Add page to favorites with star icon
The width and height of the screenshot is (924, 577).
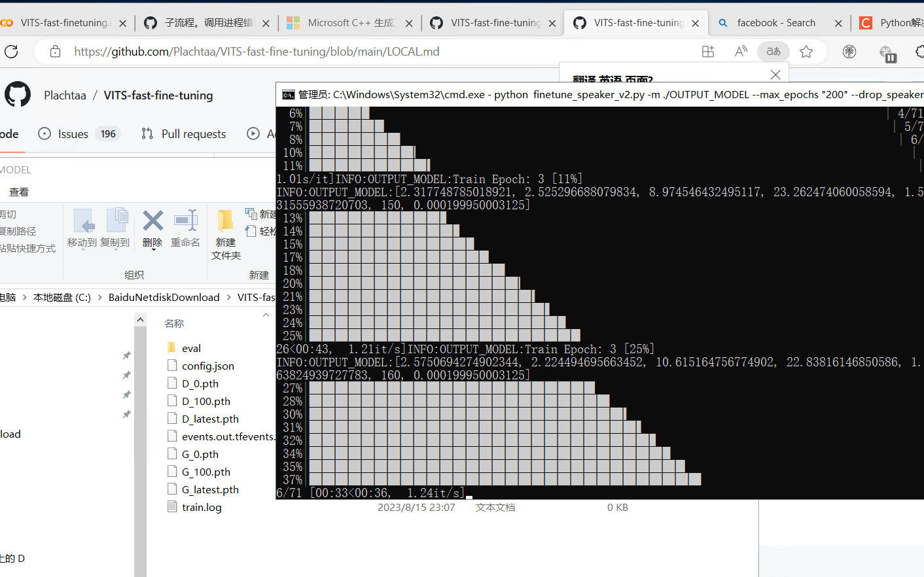806,52
